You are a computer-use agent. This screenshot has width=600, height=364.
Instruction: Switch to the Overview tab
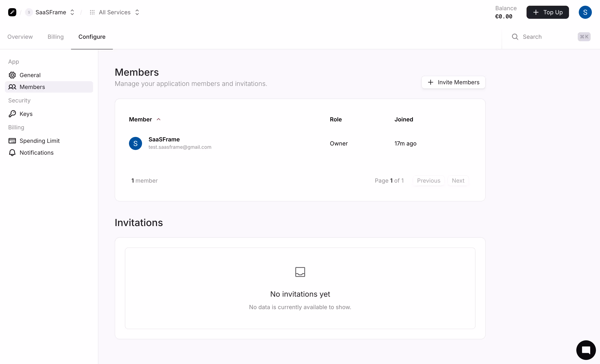[20, 37]
